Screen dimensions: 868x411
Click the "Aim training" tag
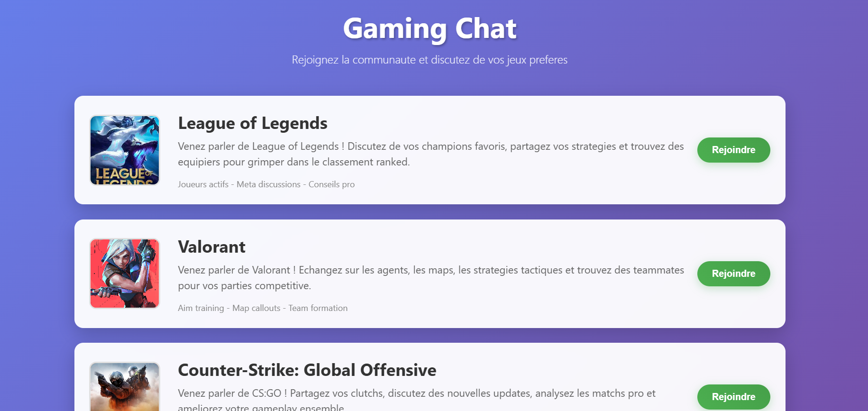(x=201, y=308)
